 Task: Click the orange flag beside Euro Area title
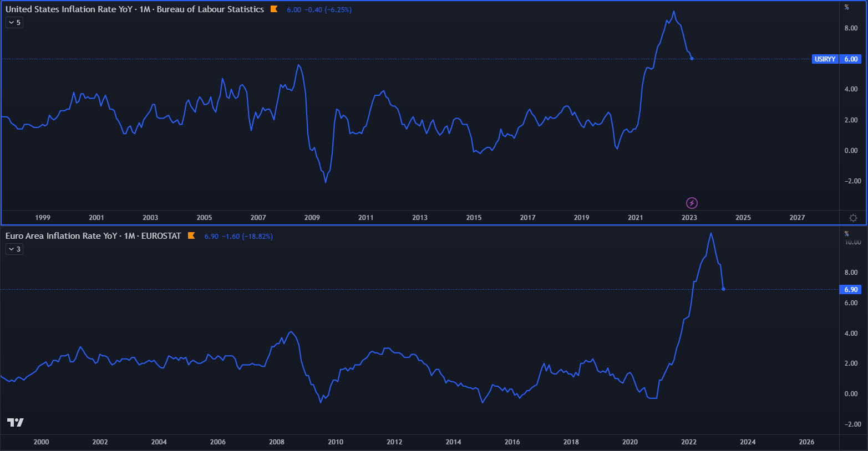click(x=191, y=236)
